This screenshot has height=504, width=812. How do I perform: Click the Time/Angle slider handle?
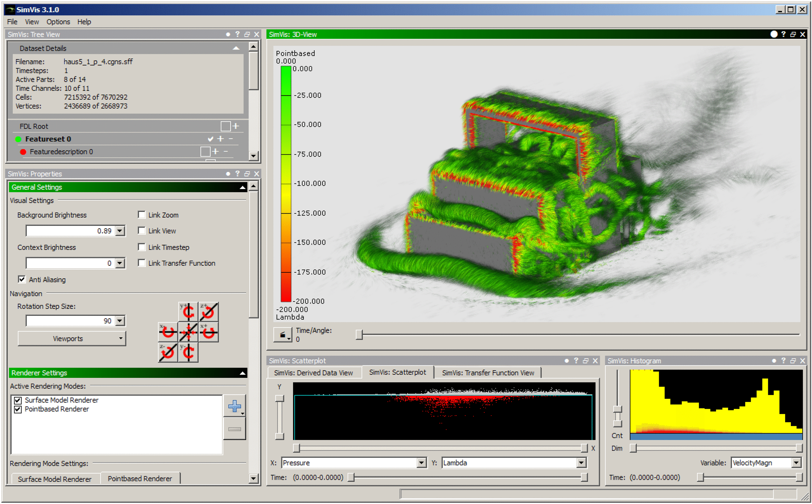pyautogui.click(x=359, y=334)
